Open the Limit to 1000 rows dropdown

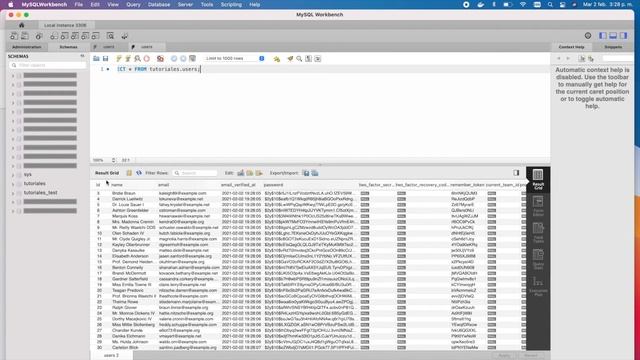point(234,59)
